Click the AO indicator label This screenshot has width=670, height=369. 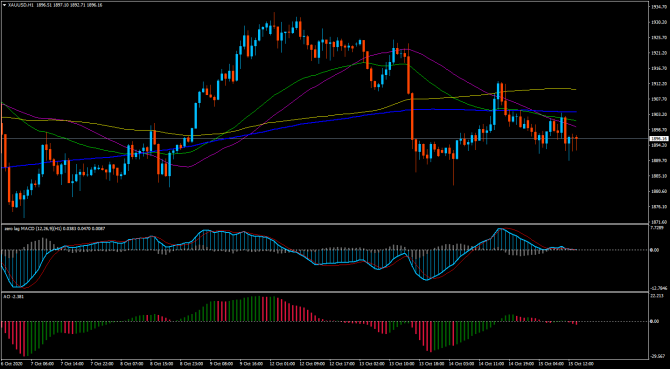click(6, 296)
